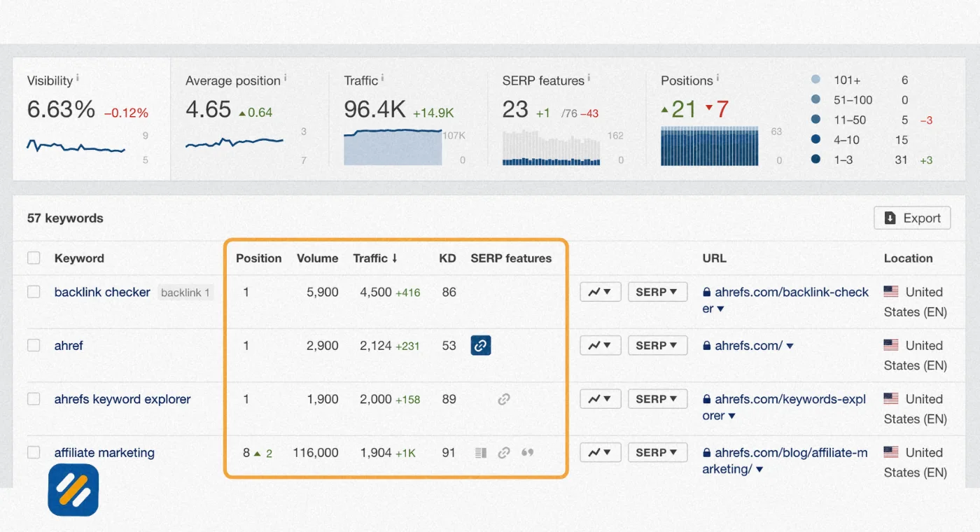Open the backlink checker keyword link
980x532 pixels.
[102, 292]
